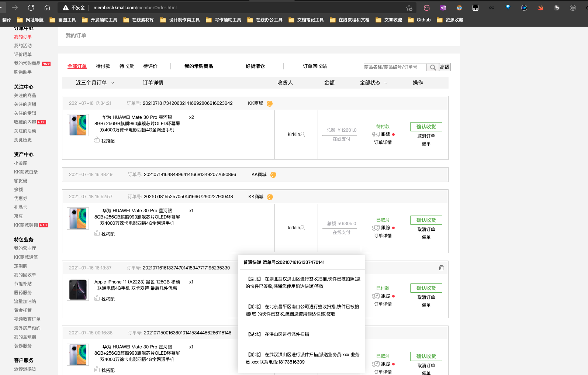This screenshot has width=588, height=375.
Task: Click 取消订单 on the ¥12601.0 order
Action: (x=426, y=136)
